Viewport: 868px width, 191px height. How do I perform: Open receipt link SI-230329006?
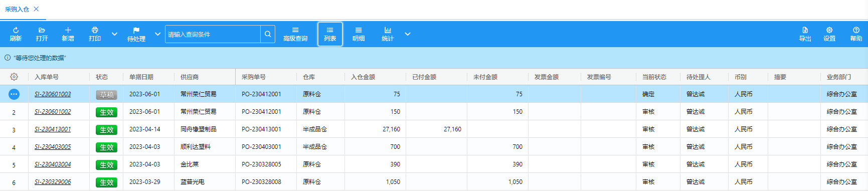coord(53,182)
